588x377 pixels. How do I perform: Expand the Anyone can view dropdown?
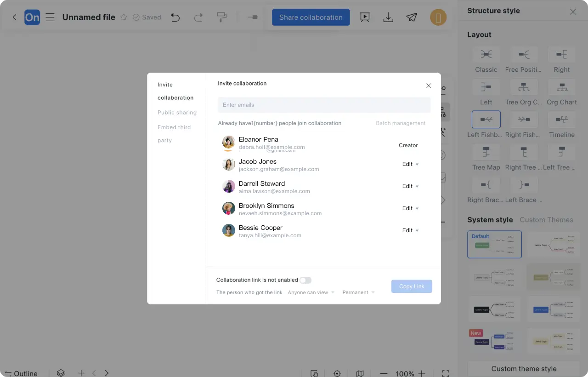(x=311, y=292)
